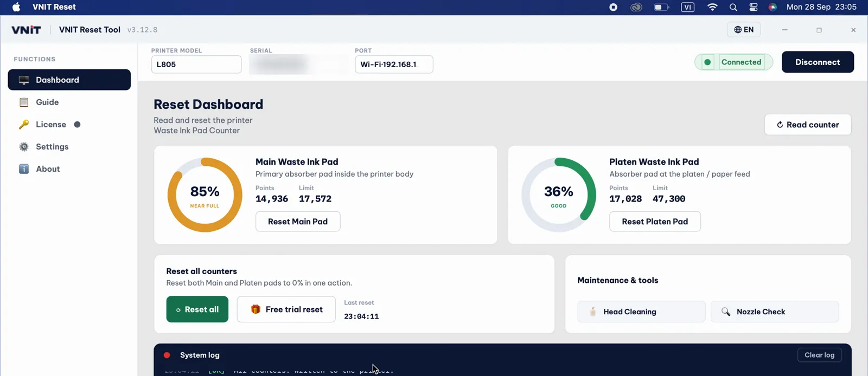
Task: Click the Reset Platen Pad button
Action: point(655,222)
